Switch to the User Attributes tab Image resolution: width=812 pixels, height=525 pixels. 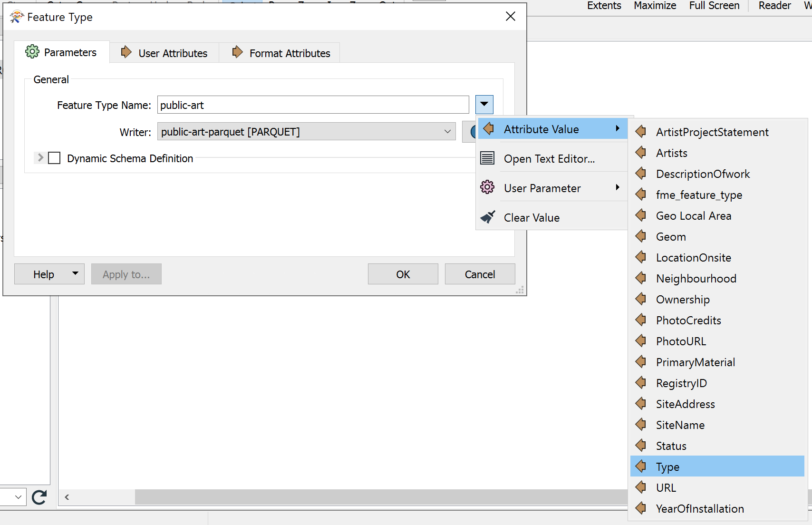tap(164, 53)
